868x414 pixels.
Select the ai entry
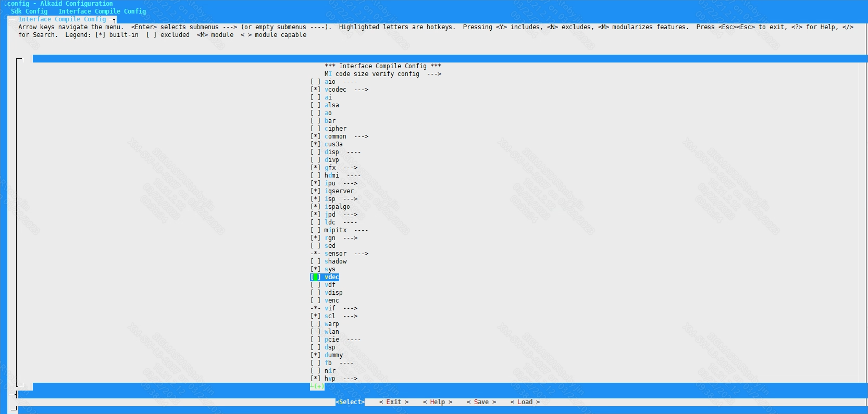tap(328, 97)
